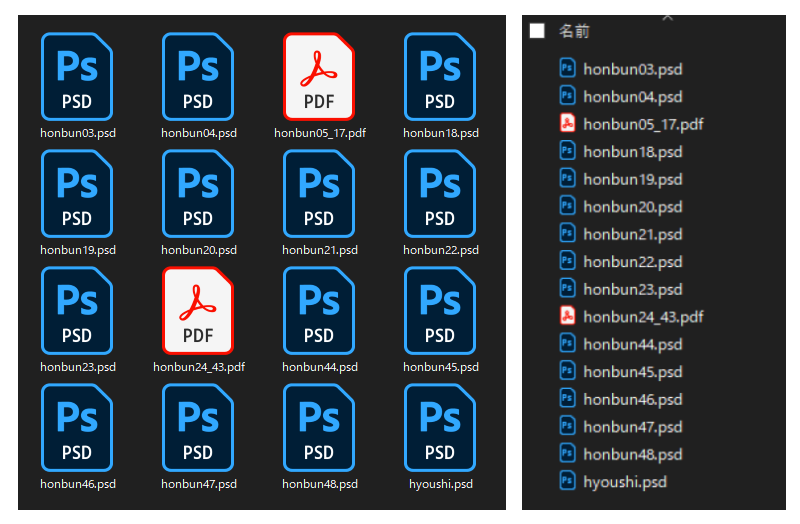Select honbun03.psd filename in the list view
This screenshot has width=800, height=524.
click(x=632, y=69)
